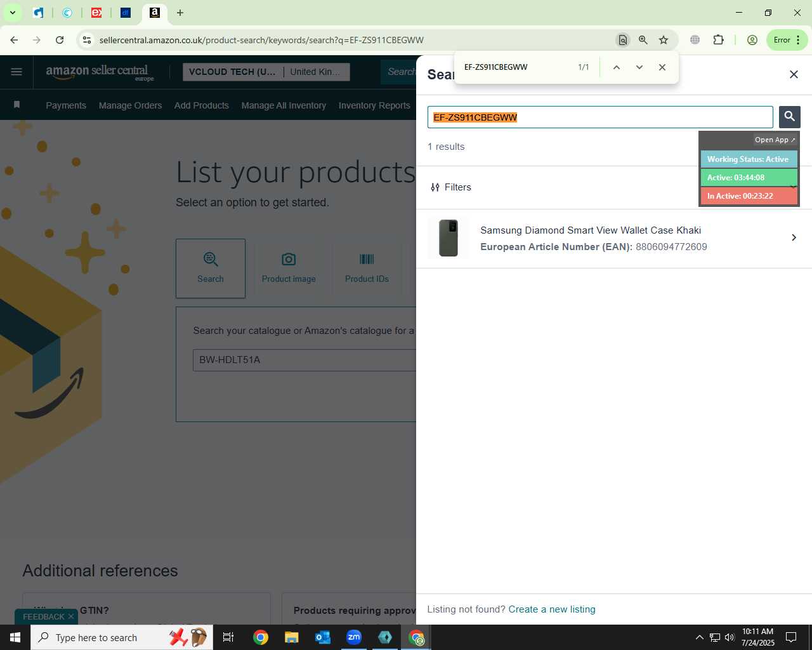Reload the current page

(60, 40)
